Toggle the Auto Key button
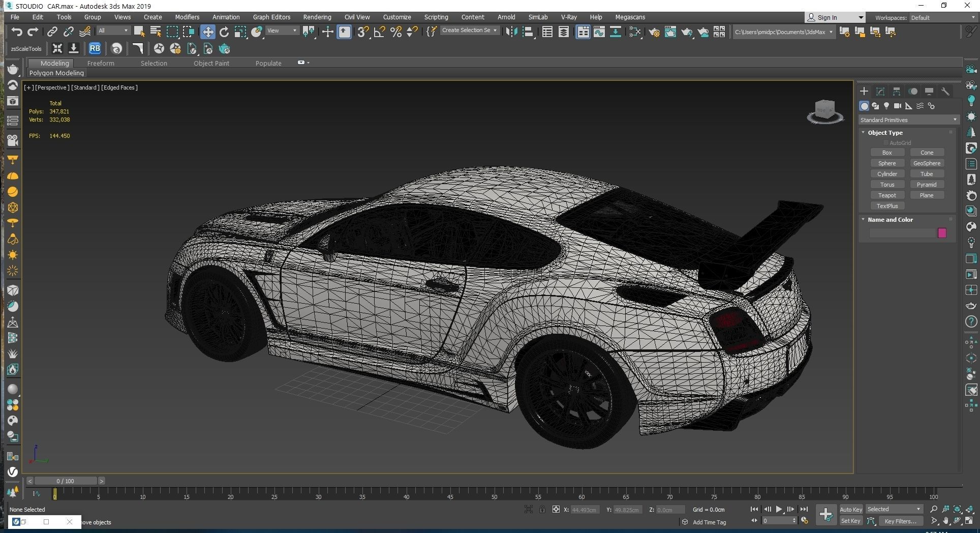This screenshot has width=980, height=533. pos(850,509)
